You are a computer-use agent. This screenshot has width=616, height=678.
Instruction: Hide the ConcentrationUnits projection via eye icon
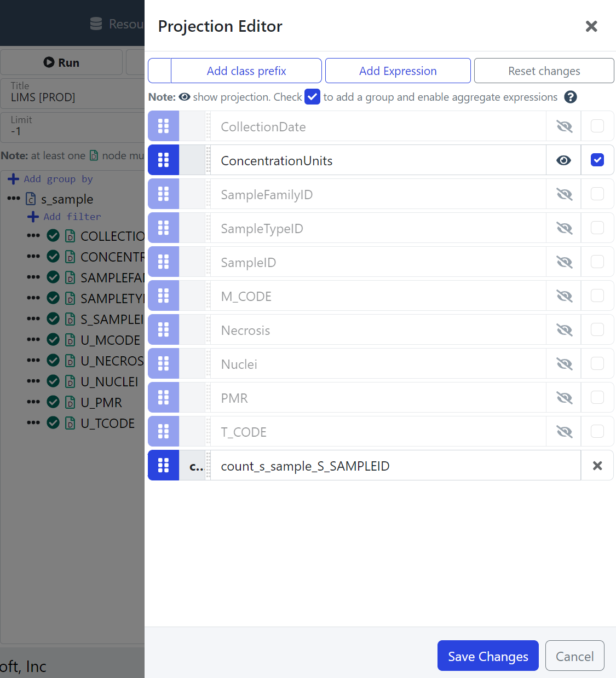(563, 160)
